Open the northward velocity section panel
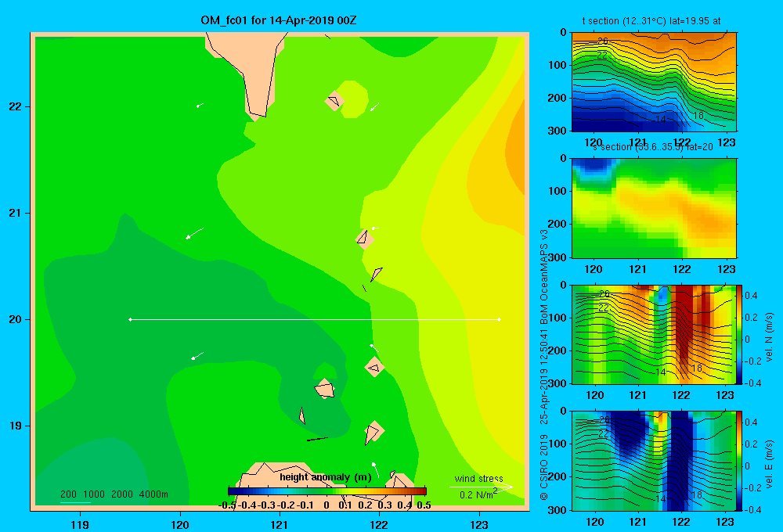 point(654,334)
